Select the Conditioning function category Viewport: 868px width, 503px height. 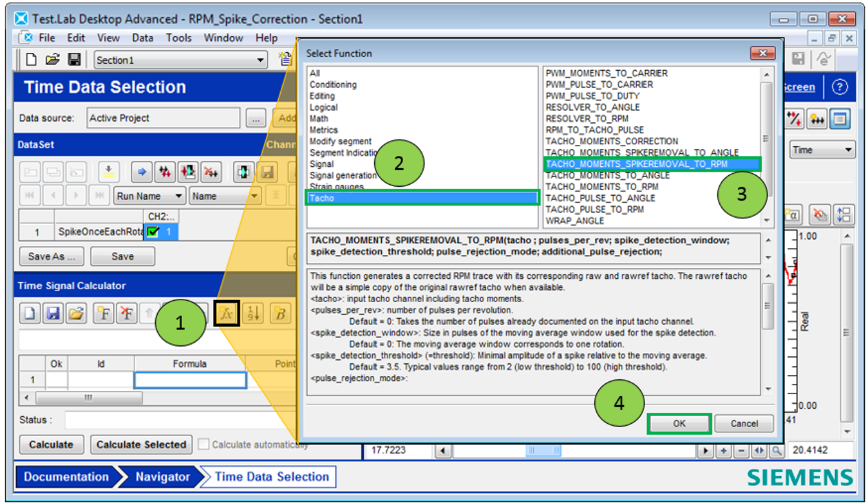333,84
